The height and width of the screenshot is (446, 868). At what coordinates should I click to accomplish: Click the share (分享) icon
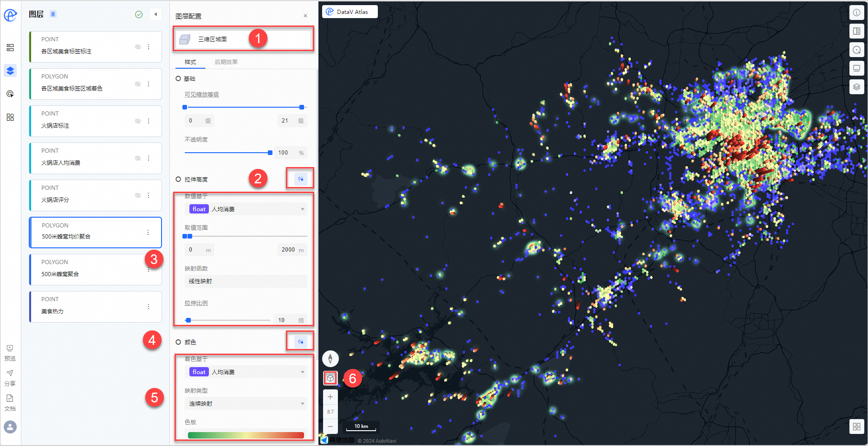[10, 373]
